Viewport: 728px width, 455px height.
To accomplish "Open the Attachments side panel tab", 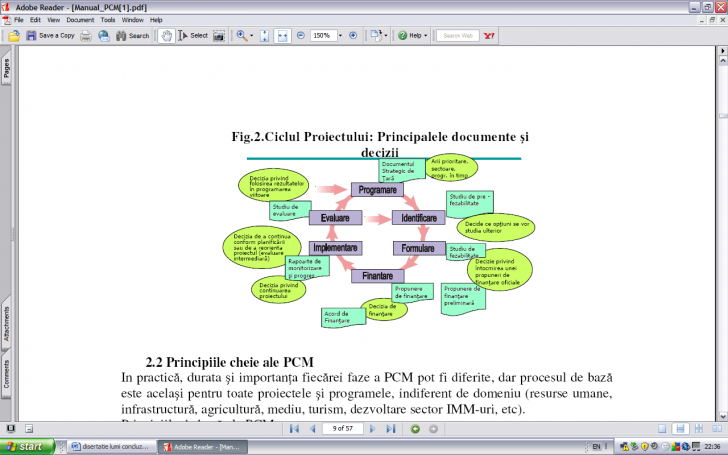I will pyautogui.click(x=6, y=325).
